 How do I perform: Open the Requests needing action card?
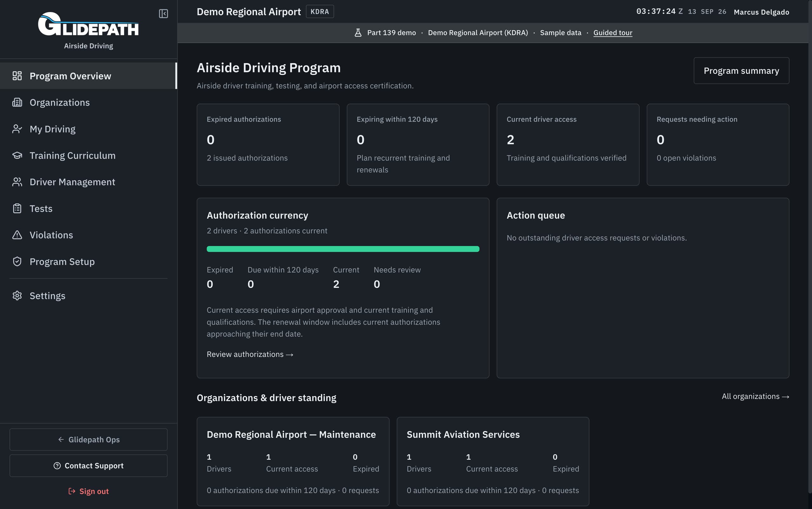point(718,145)
